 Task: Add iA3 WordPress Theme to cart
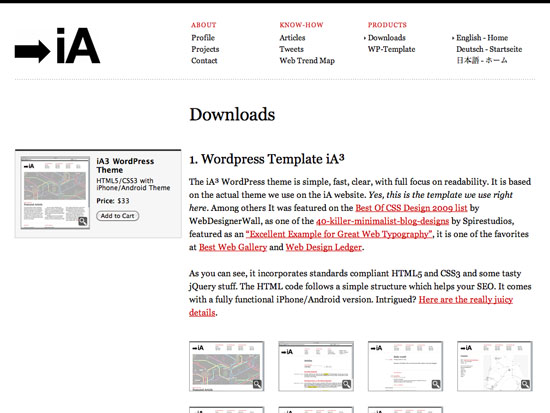click(x=118, y=216)
